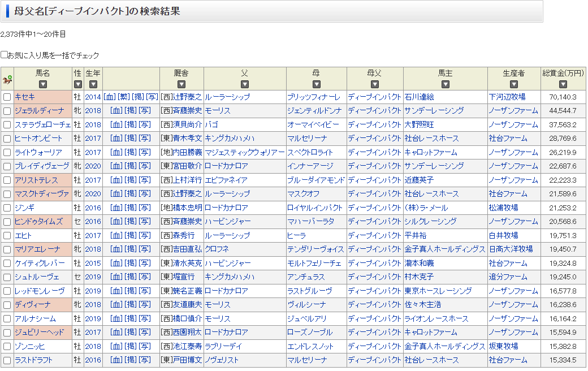Open owner 東京ホースレーシング link
588x371 pixels.
pos(438,291)
